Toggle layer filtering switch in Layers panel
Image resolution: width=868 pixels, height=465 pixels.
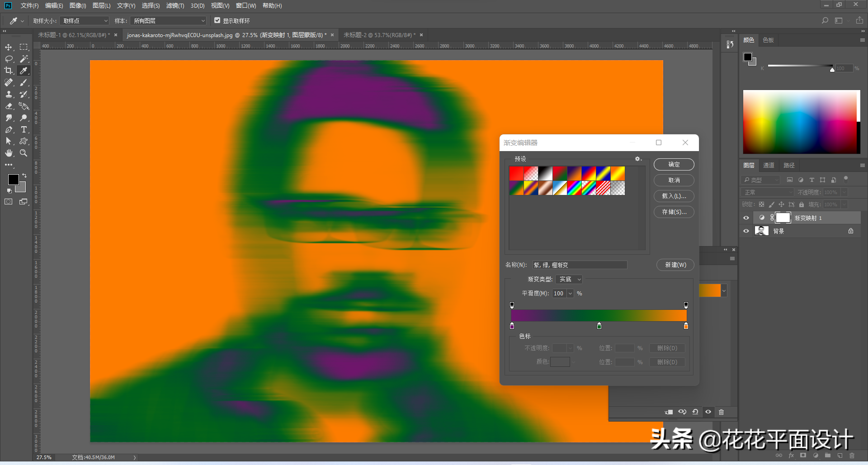point(846,179)
